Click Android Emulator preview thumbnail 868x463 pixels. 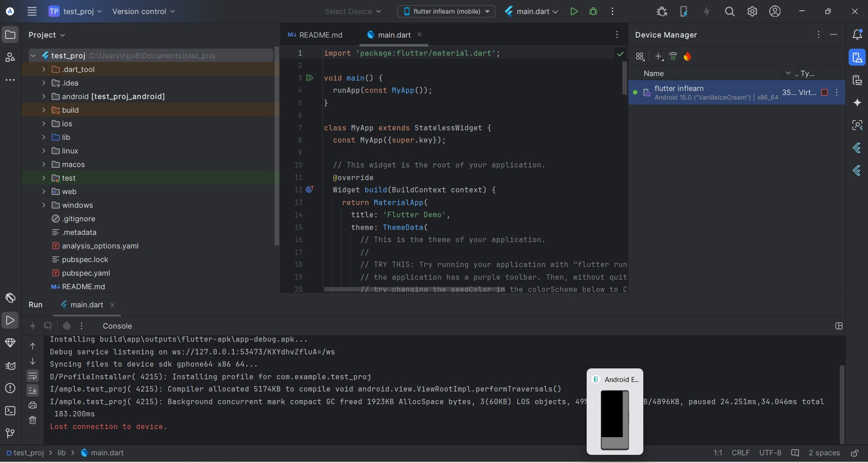point(615,411)
